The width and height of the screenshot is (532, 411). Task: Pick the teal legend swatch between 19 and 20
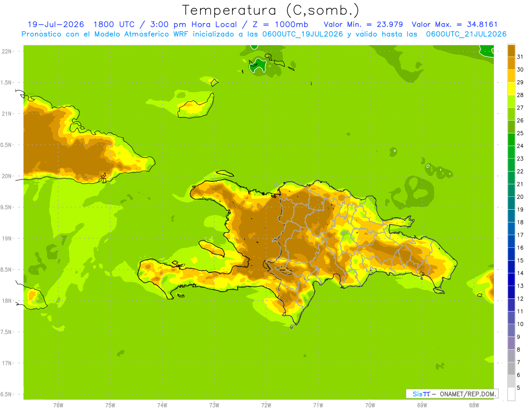[x=511, y=203]
